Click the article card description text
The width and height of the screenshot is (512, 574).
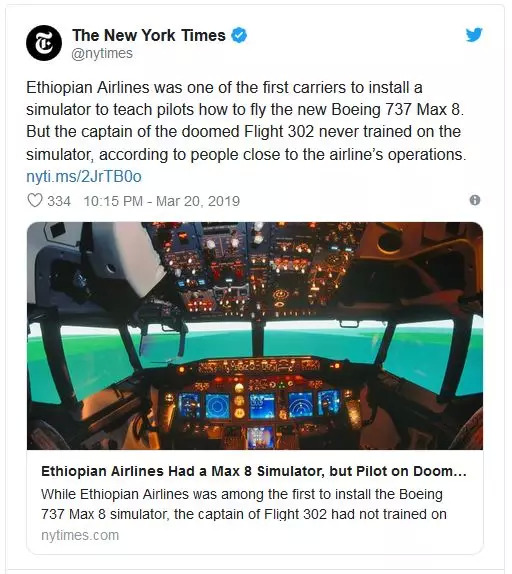pos(244,504)
